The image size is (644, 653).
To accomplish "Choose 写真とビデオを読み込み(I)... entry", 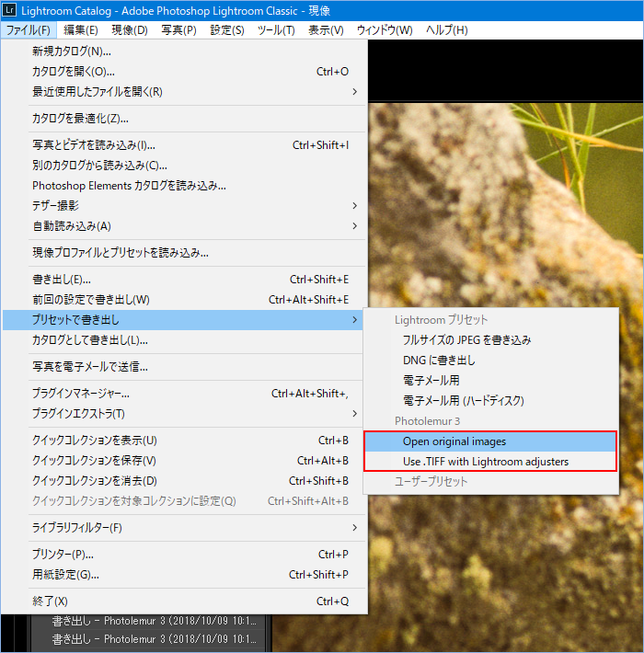I will (x=184, y=145).
